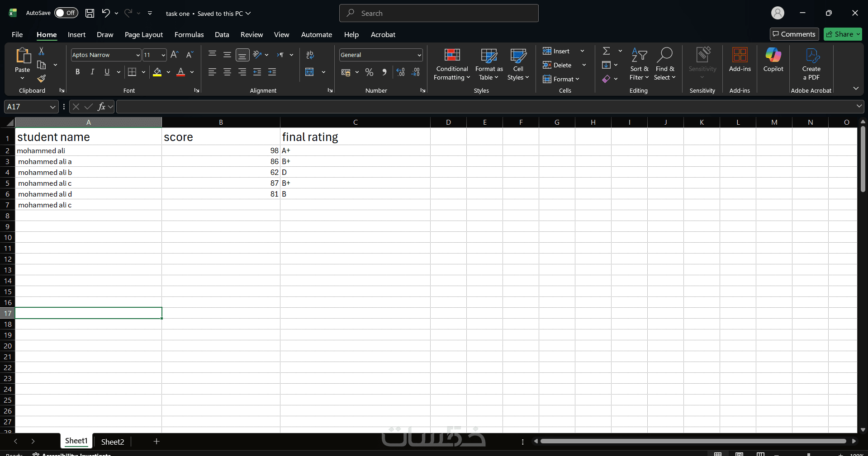This screenshot has width=868, height=456.
Task: Switch to the Insert tab
Action: coord(76,34)
